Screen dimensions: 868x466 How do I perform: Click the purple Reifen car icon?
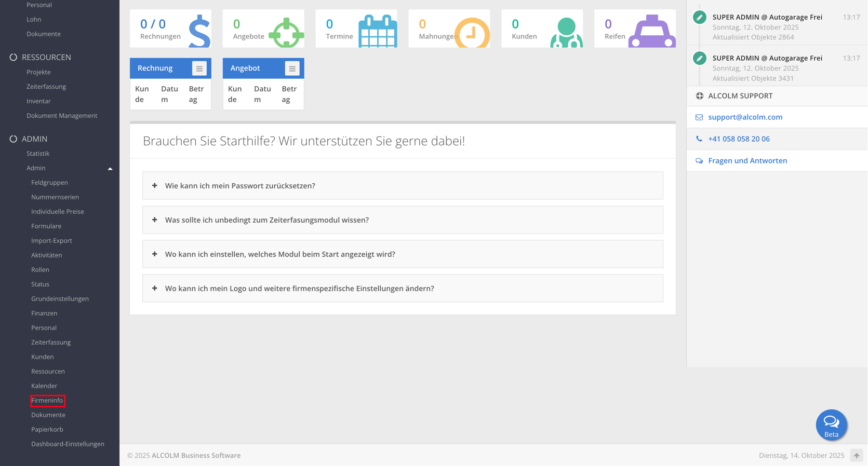point(652,32)
